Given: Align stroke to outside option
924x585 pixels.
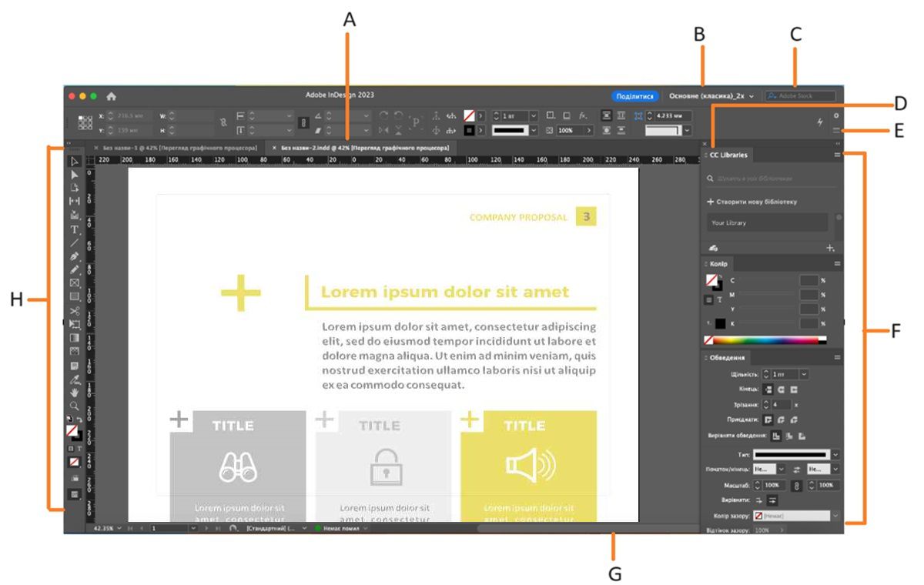Looking at the screenshot, I should pos(802,436).
